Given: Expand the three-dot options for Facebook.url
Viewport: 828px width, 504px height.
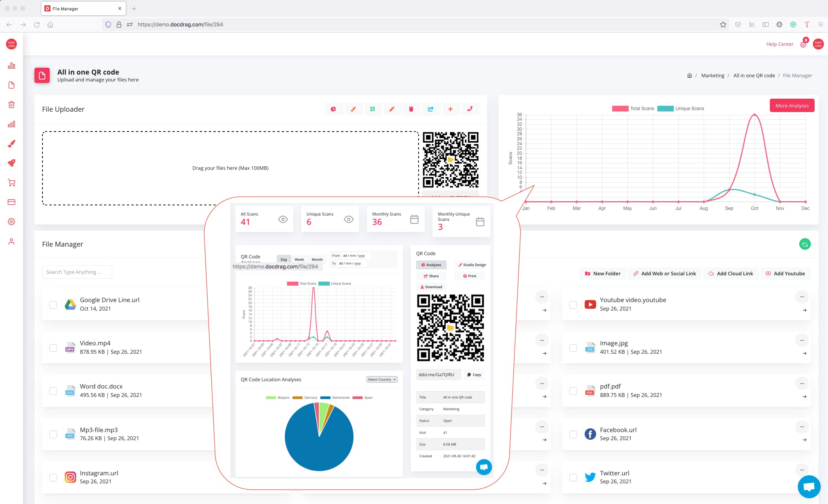Looking at the screenshot, I should 802,426.
